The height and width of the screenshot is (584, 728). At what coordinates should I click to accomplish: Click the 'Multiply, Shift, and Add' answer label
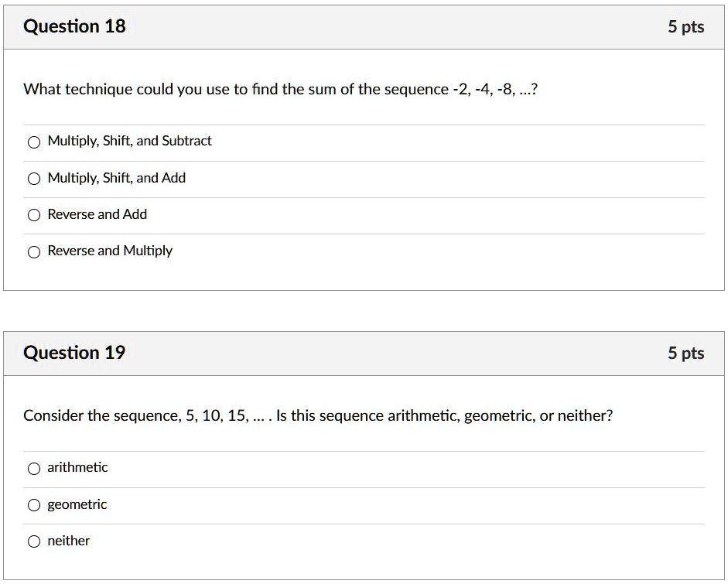[116, 178]
